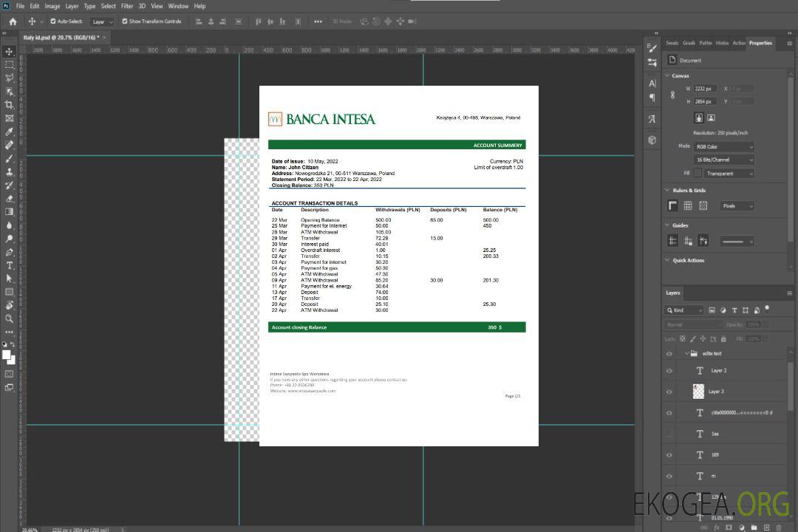798x532 pixels.
Task: Select the Dodge tool
Action: (9, 238)
